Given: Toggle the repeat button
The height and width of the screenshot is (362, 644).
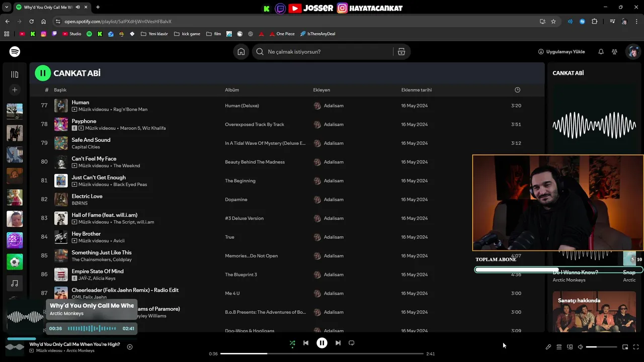Looking at the screenshot, I should (x=352, y=343).
